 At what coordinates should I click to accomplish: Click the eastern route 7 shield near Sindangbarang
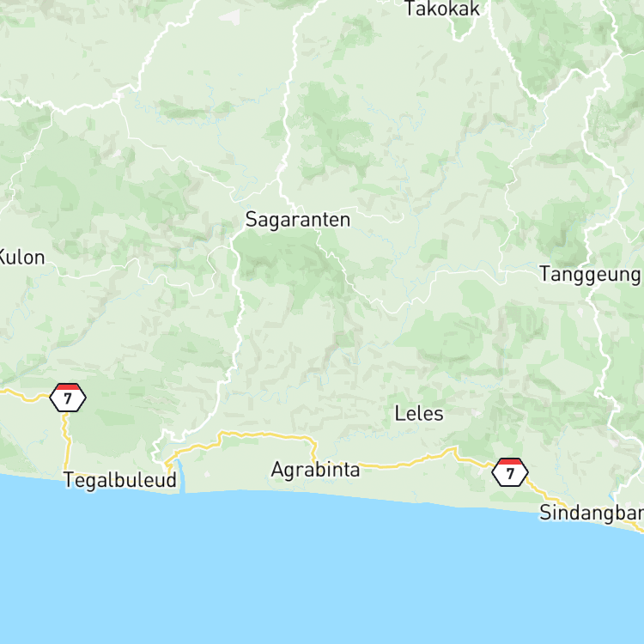click(x=510, y=473)
